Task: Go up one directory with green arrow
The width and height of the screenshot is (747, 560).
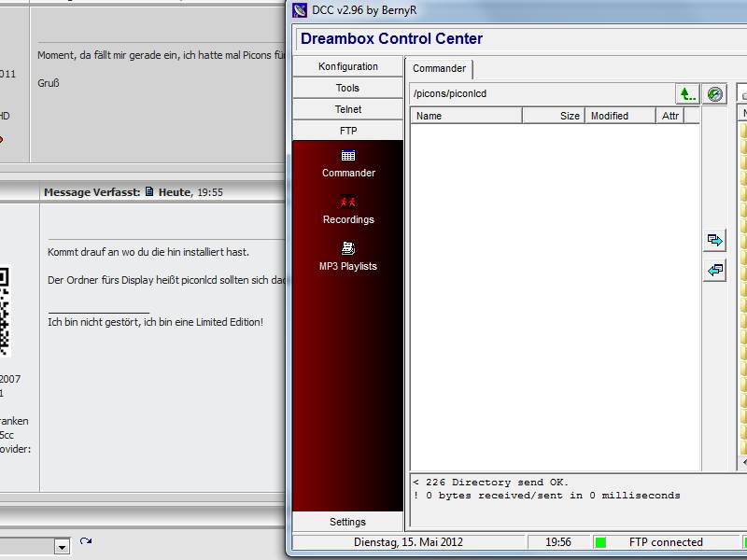Action: click(687, 94)
